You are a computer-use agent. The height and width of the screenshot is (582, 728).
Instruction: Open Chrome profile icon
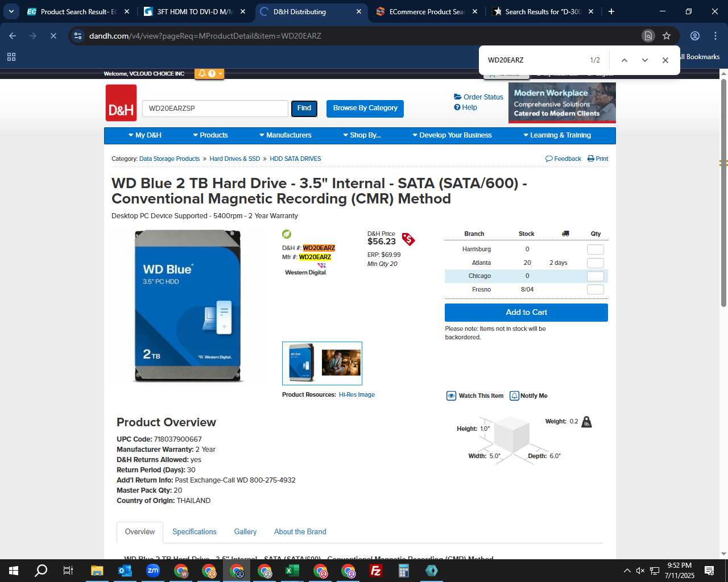pos(695,36)
